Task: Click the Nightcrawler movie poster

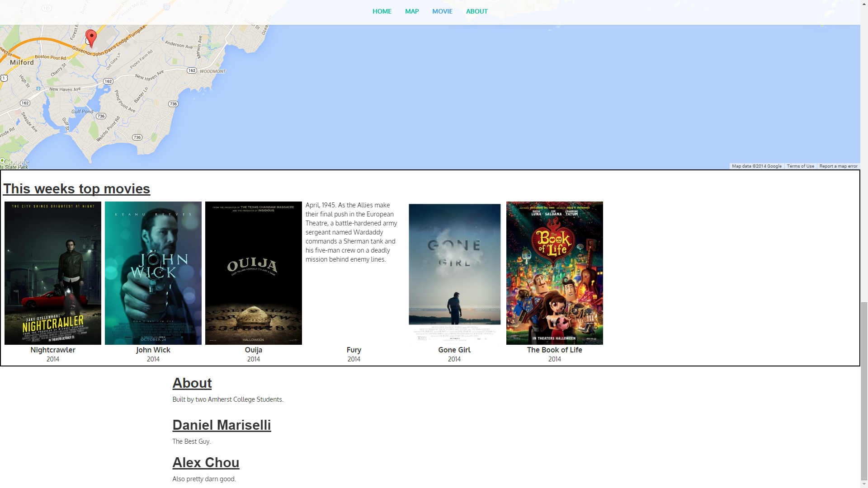Action: 53,273
